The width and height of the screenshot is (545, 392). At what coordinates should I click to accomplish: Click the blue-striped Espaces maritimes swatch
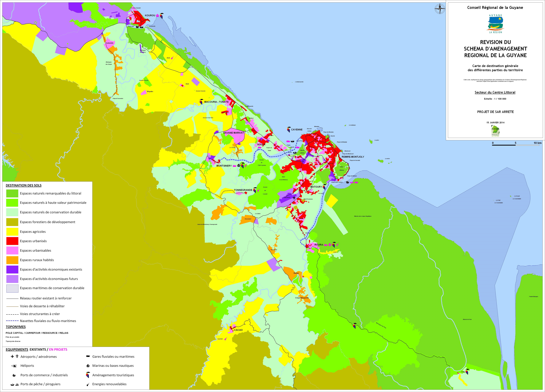click(12, 288)
